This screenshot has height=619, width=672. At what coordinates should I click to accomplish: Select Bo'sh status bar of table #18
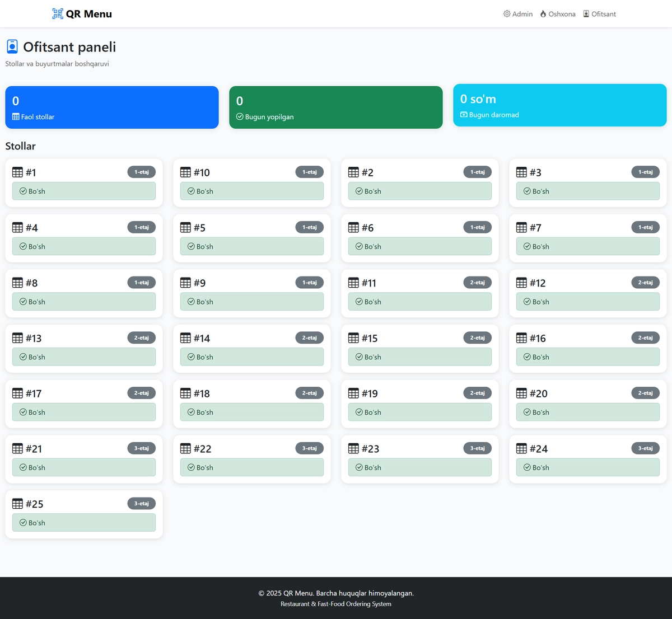click(x=252, y=412)
